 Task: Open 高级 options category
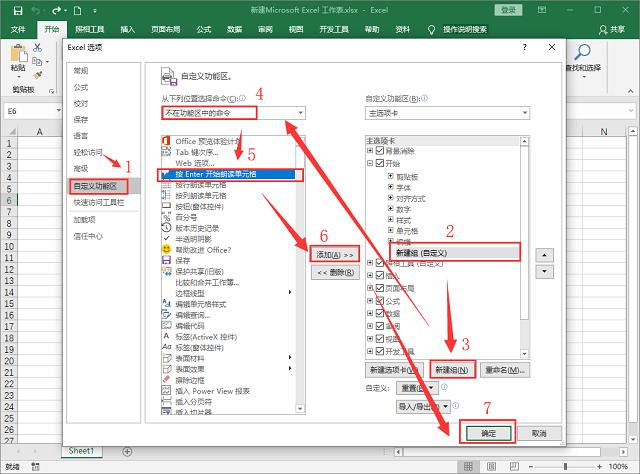pos(81,168)
